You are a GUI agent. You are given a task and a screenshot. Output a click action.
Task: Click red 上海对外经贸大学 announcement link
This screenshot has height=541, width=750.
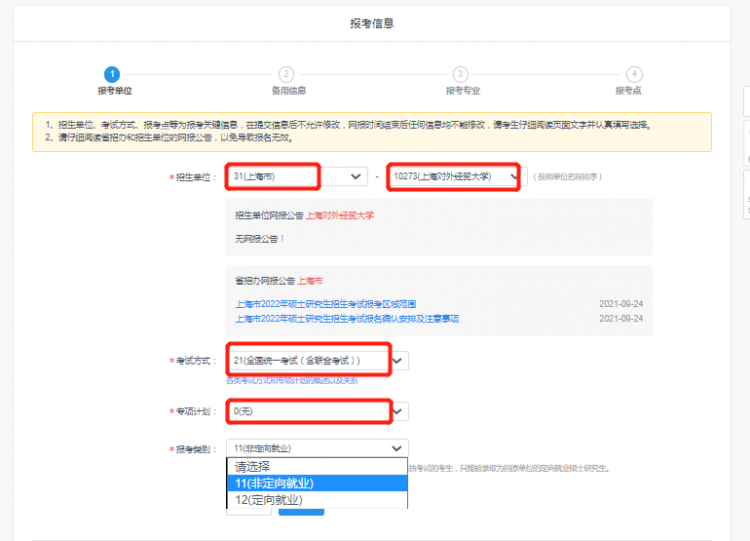click(x=340, y=216)
